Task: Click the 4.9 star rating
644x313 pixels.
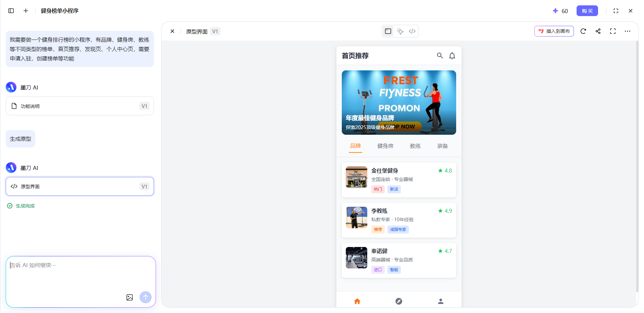Action: click(445, 211)
